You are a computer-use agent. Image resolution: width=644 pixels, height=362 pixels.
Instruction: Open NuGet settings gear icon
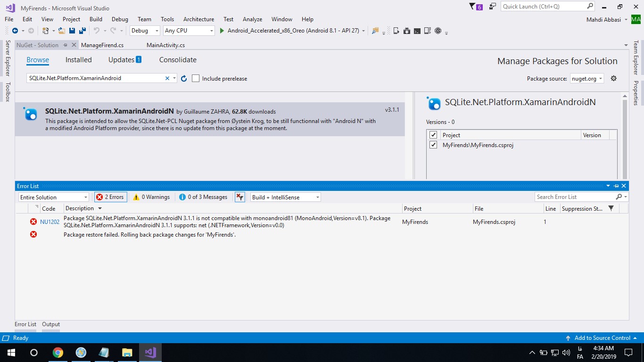(x=613, y=79)
